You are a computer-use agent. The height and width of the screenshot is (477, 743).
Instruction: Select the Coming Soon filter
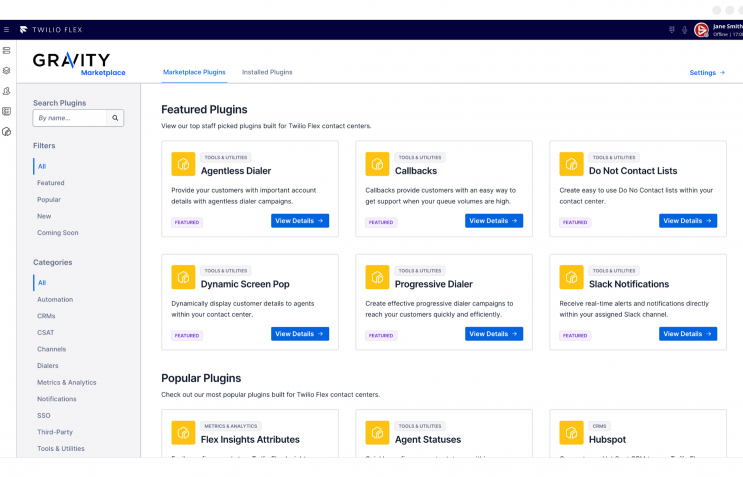point(58,233)
